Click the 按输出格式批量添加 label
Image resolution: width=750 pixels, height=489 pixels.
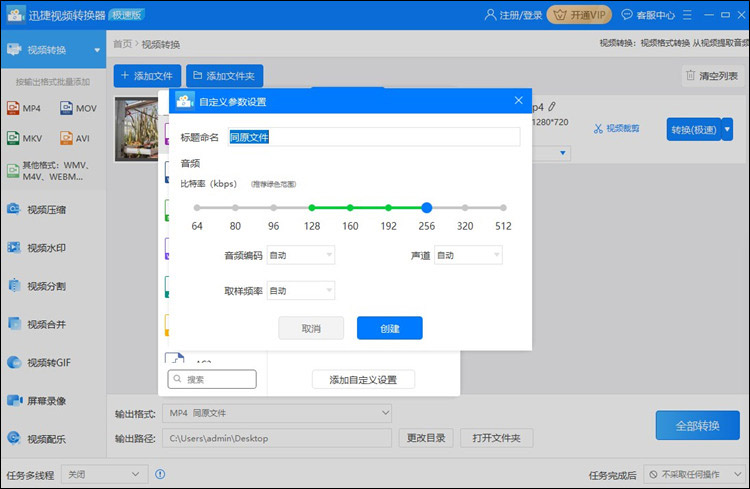[53, 82]
